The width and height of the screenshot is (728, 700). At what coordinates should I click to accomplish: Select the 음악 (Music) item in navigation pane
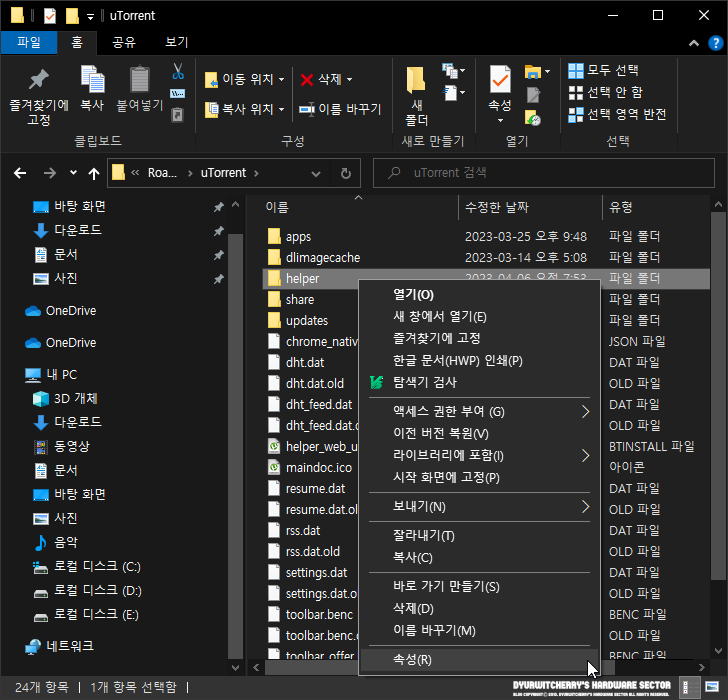(56, 542)
